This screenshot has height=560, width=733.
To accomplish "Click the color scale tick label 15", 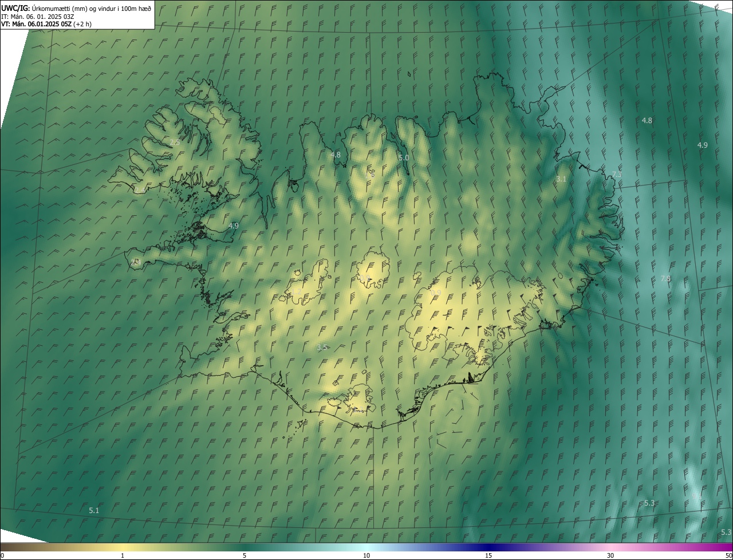I will click(488, 555).
